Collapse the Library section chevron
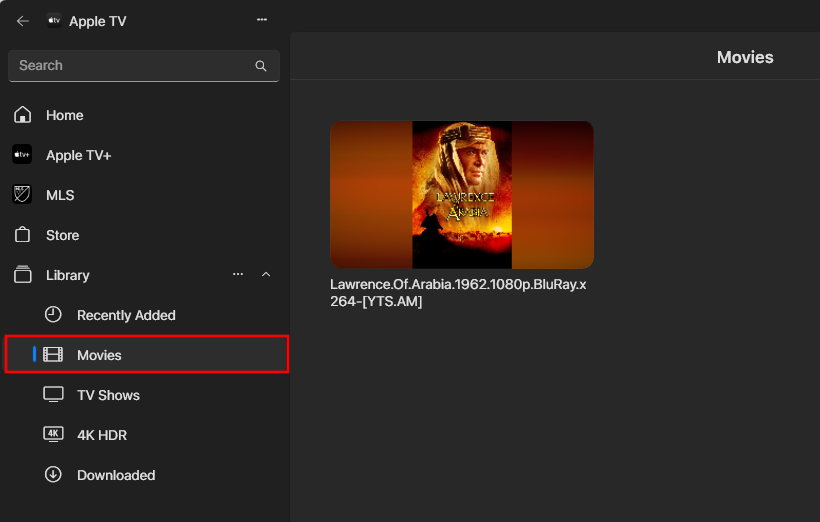820x522 pixels. point(266,274)
